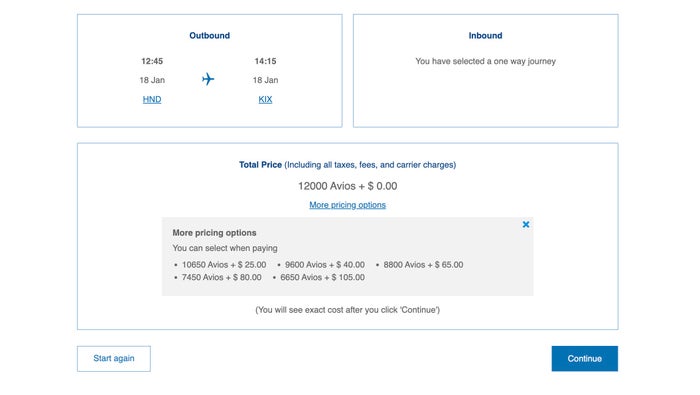
Task: Click the 12000 Avios + $ 0.00 total price
Action: tap(347, 186)
